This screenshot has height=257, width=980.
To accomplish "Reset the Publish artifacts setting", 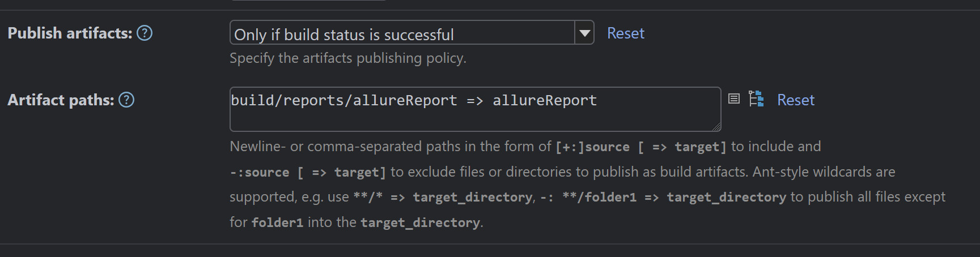I will coord(625,33).
